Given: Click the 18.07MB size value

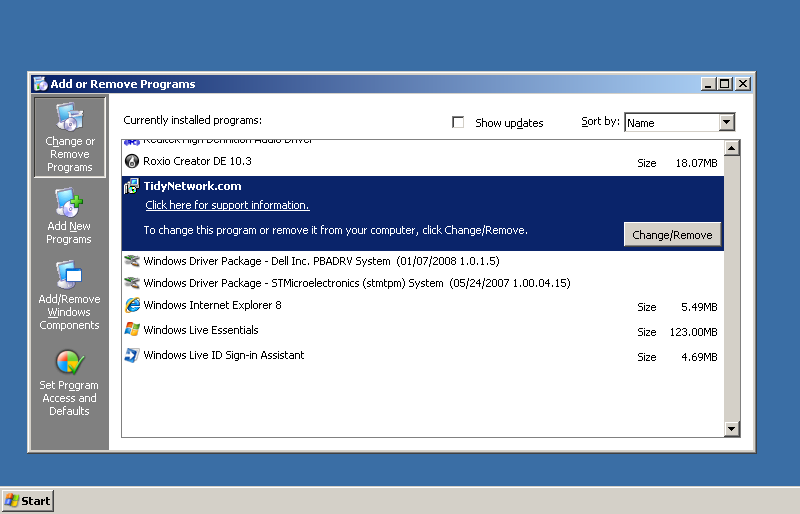Looking at the screenshot, I should point(696,163).
